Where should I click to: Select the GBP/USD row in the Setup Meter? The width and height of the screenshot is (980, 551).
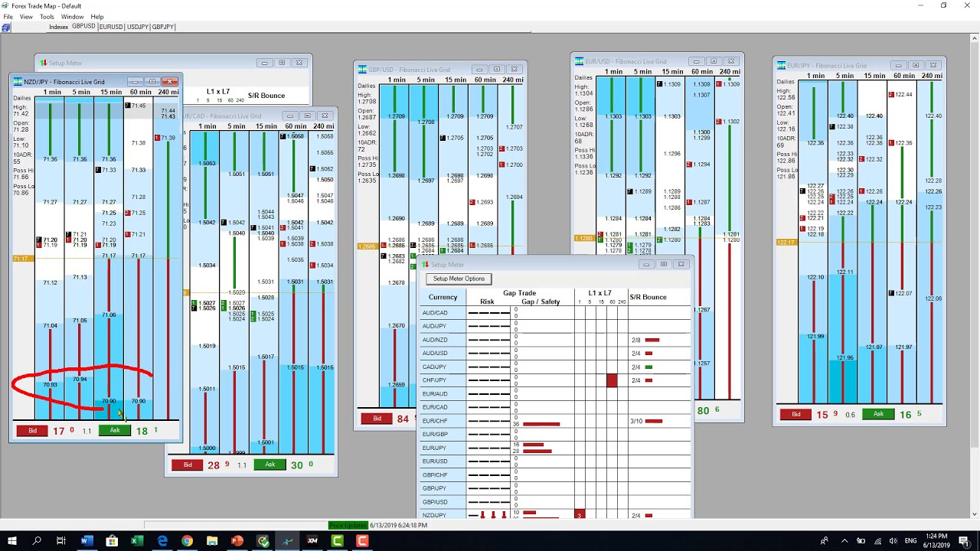click(x=555, y=501)
